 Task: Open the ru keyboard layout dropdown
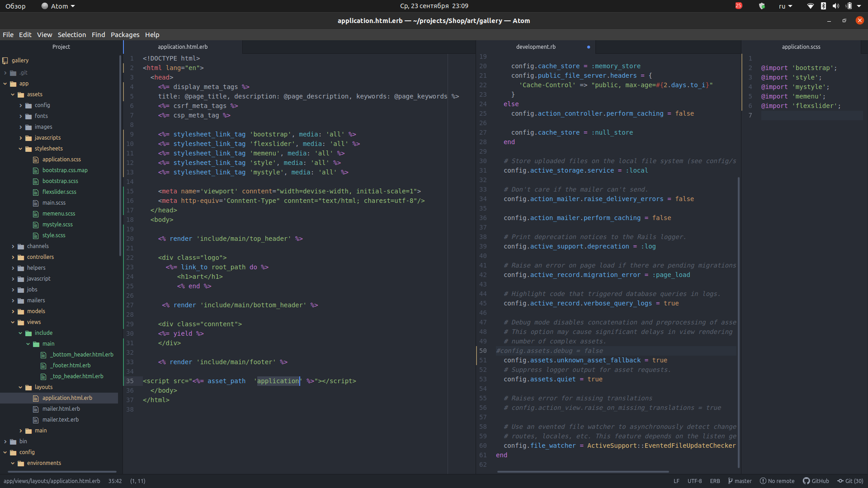786,6
